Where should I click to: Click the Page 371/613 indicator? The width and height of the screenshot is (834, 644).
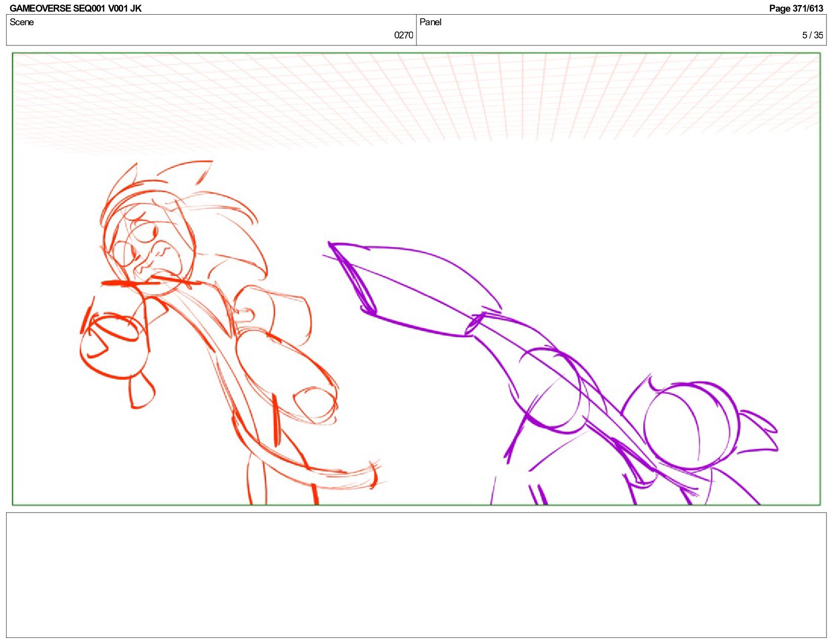click(x=796, y=8)
